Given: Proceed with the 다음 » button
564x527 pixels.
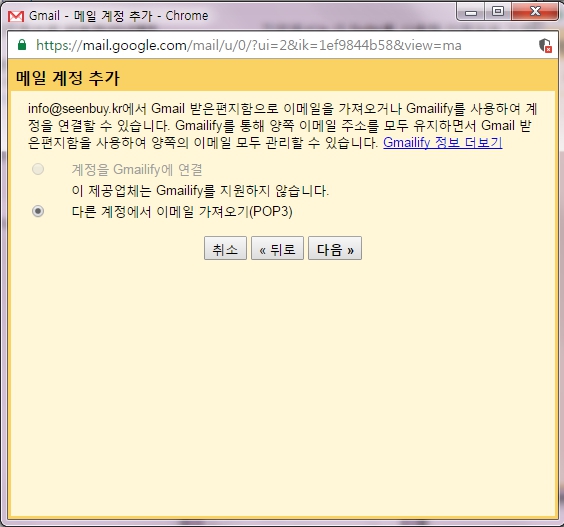Looking at the screenshot, I should click(335, 248).
